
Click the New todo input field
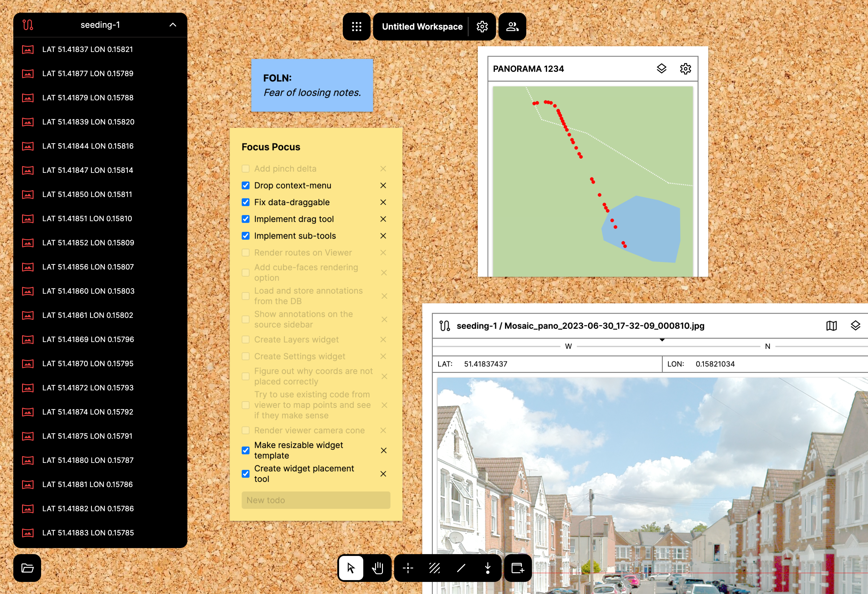click(316, 500)
